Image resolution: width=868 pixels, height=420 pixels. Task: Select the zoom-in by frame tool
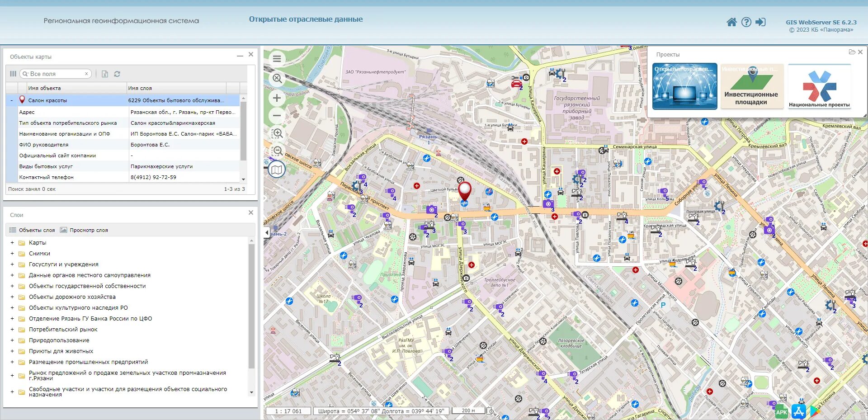tap(277, 133)
